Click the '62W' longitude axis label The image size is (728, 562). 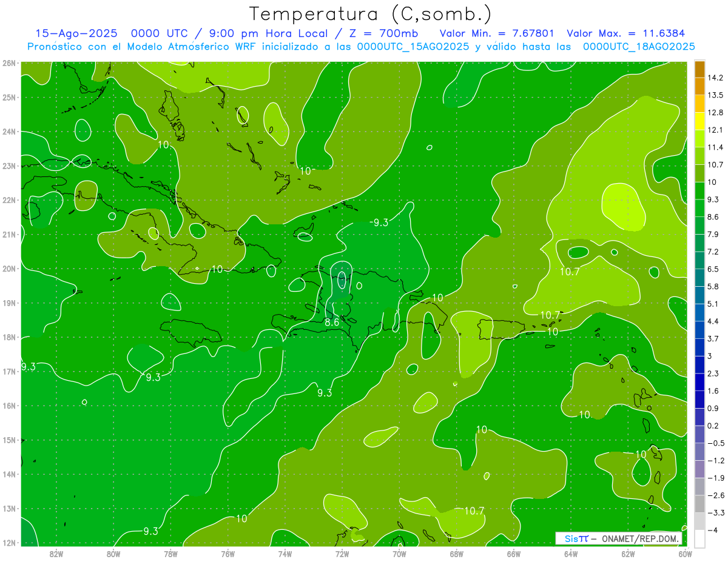click(628, 554)
